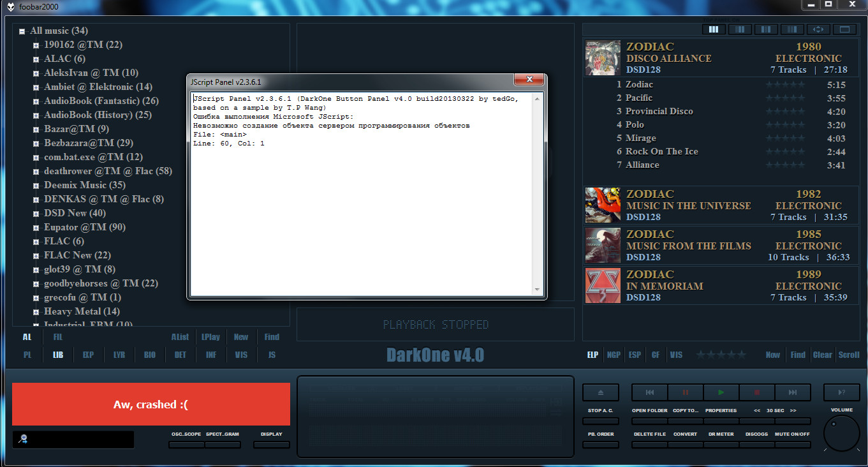Click the COPY TO... button
This screenshot has height=467, width=868.
686,421
